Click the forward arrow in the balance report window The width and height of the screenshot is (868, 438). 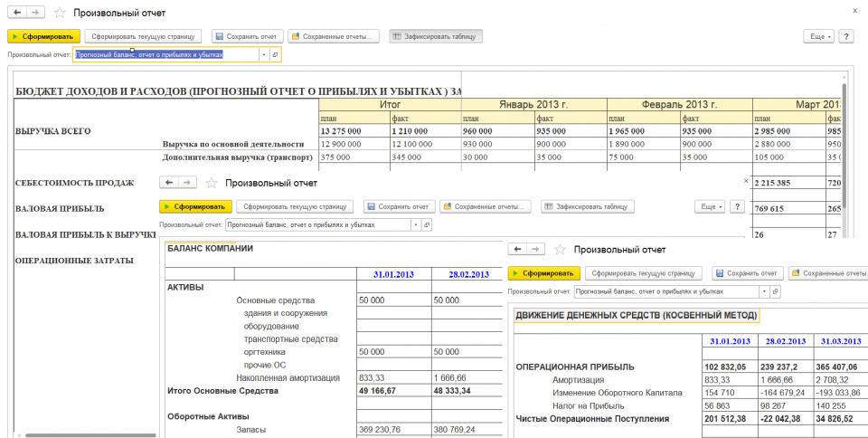pos(187,183)
